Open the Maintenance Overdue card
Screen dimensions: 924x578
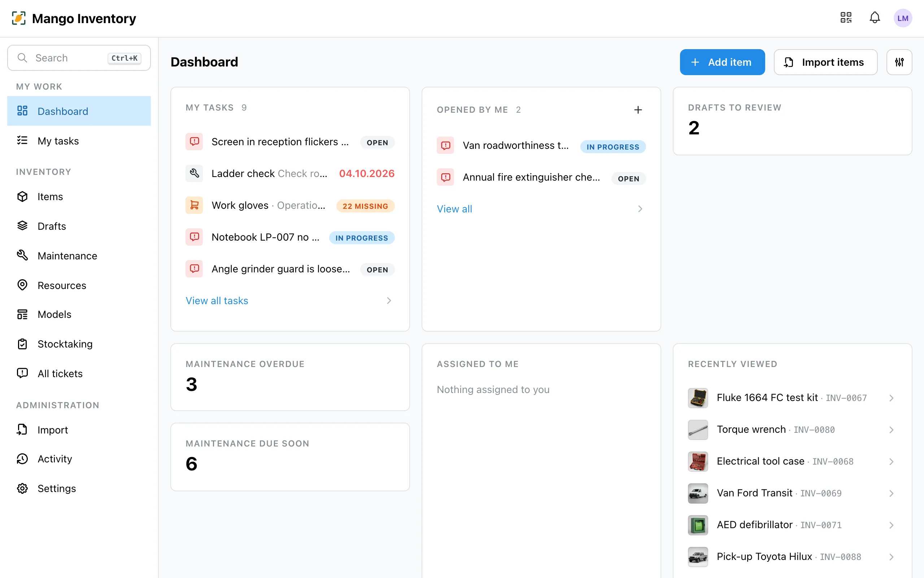[x=290, y=377]
